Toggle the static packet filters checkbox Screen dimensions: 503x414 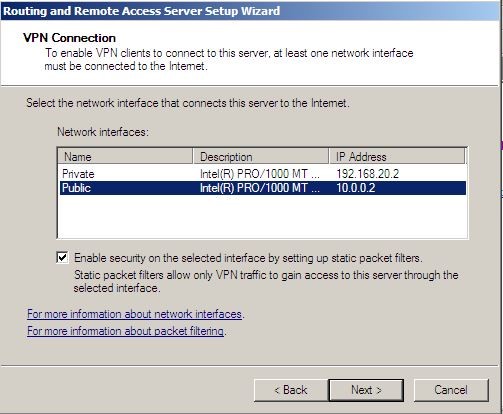pyautogui.click(x=62, y=258)
